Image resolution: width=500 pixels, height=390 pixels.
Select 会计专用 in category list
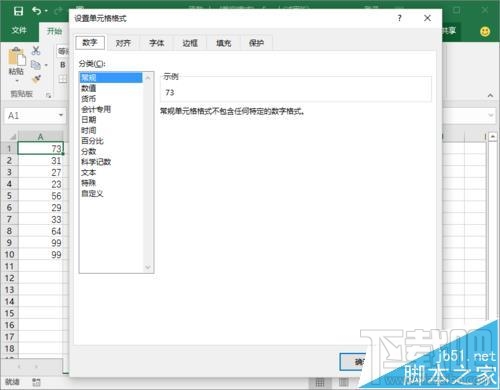click(111, 109)
